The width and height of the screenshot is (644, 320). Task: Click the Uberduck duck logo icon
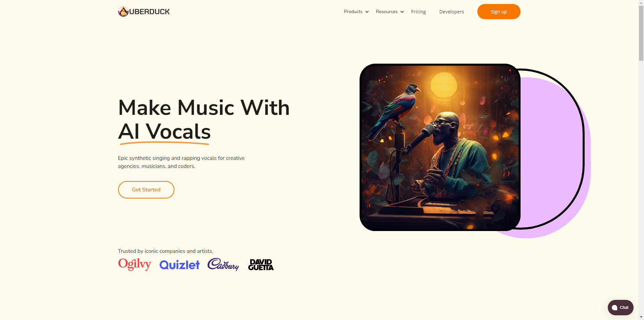pyautogui.click(x=123, y=11)
